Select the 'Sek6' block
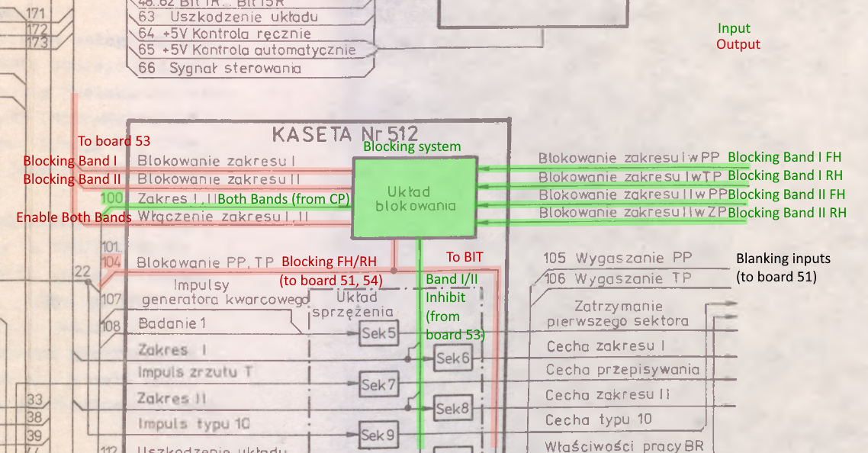The height and width of the screenshot is (453, 868). point(453,358)
